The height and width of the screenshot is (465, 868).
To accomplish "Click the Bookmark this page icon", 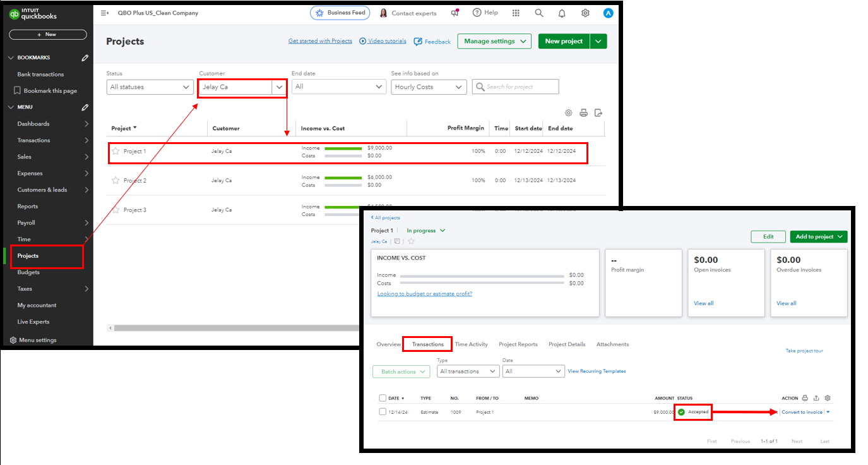I will pyautogui.click(x=17, y=90).
